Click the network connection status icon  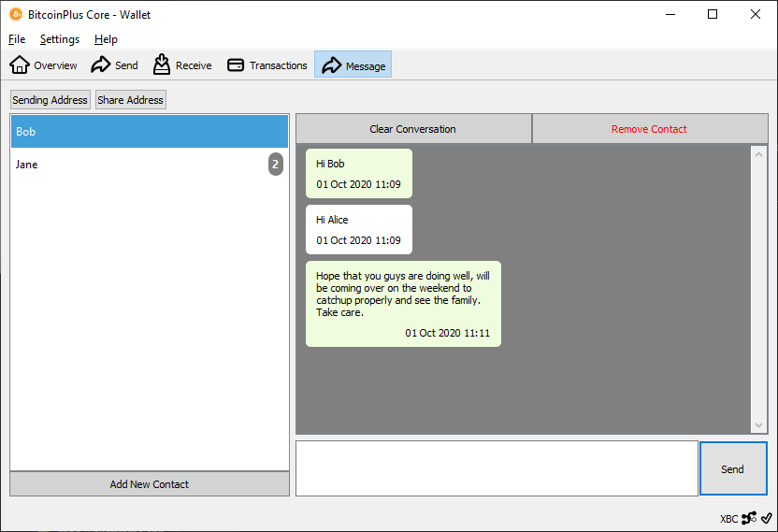click(x=749, y=518)
